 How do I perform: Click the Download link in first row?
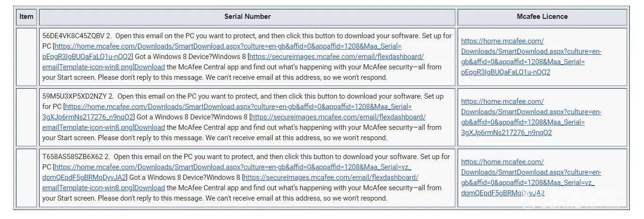150,67
